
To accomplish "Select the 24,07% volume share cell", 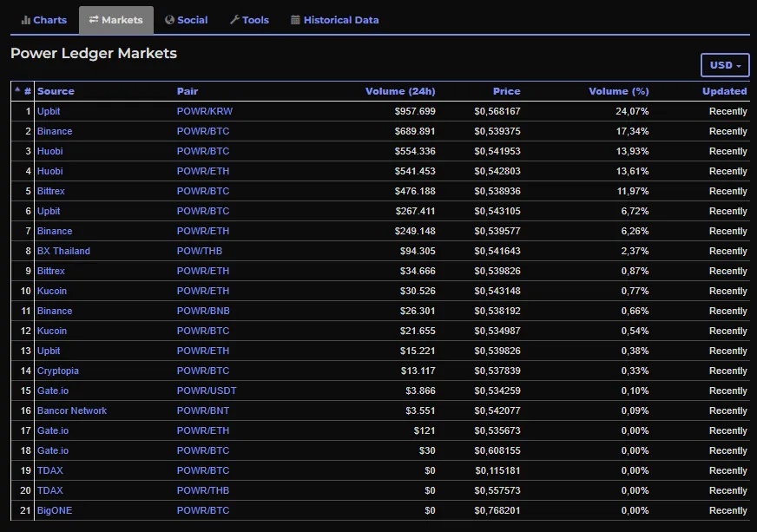I will (x=632, y=111).
